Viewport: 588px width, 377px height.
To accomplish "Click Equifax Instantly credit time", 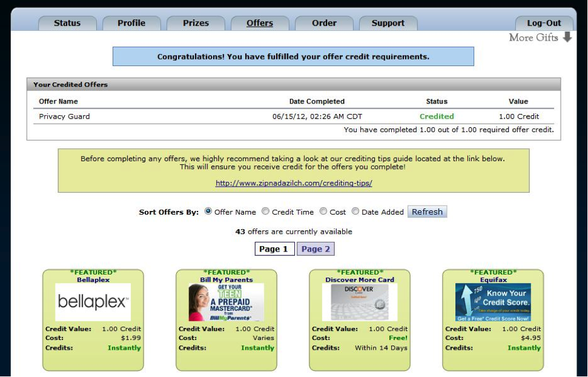I will 524,348.
